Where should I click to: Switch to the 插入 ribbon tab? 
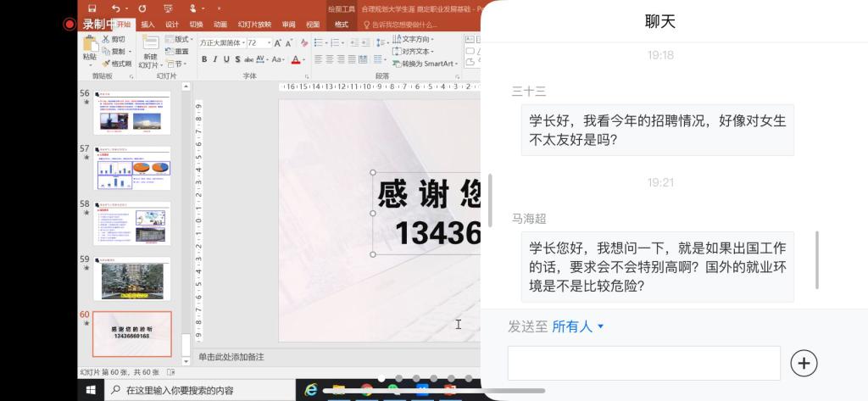click(x=147, y=25)
